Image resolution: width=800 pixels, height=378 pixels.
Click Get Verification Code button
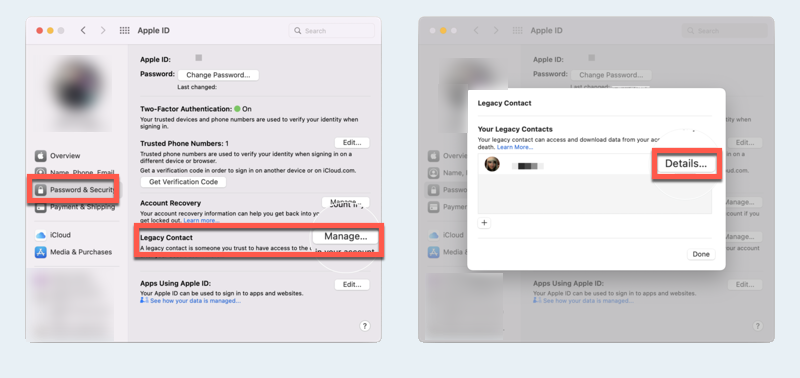click(183, 182)
